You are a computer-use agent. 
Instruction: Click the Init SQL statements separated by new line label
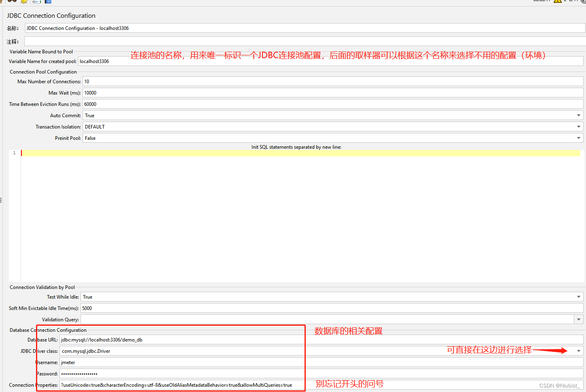296,147
